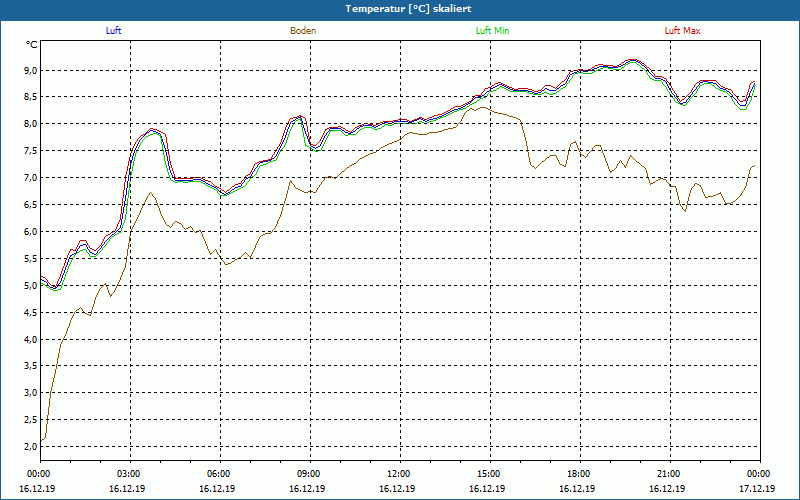
Task: Click the 4,5 y-axis value
Action: 31,313
